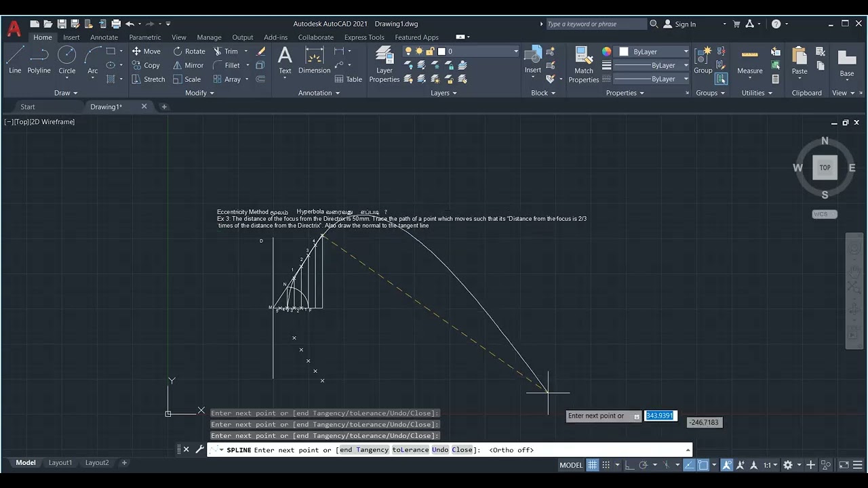This screenshot has width=868, height=488.
Task: Toggle 2D object snap
Action: coord(705,465)
